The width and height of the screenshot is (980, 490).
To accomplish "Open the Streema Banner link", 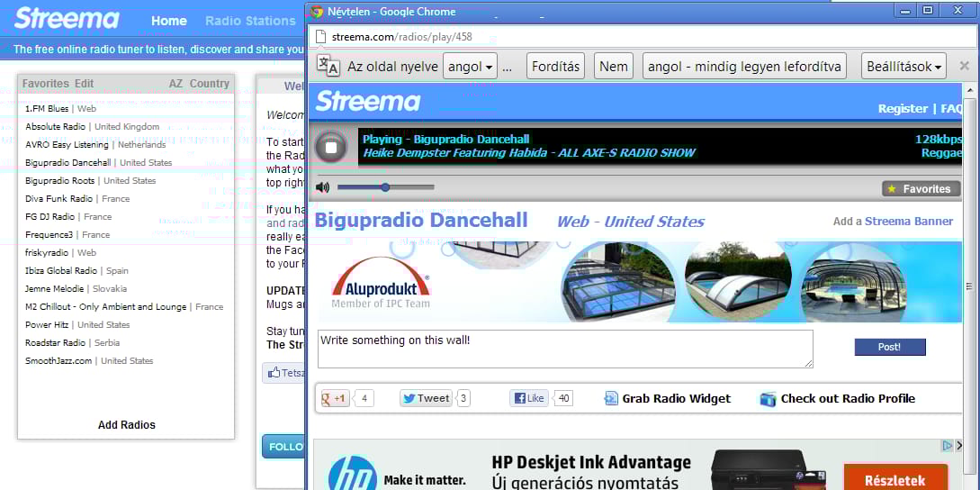I will tap(909, 221).
